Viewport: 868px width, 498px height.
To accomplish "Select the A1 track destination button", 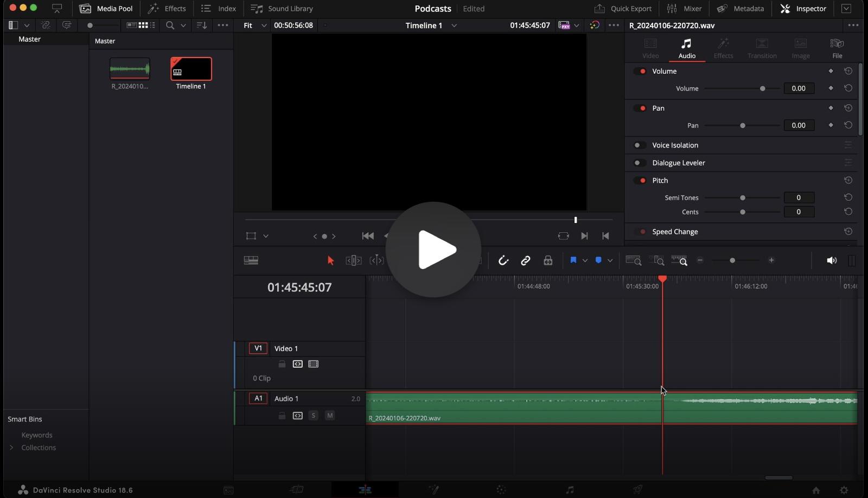I will pyautogui.click(x=258, y=398).
